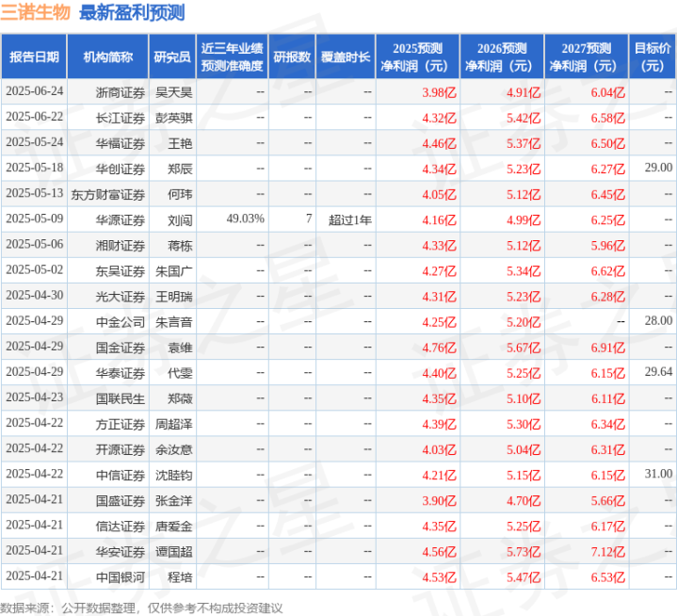Select the 2027预测净利润 column header
Image resolution: width=677 pixels, height=616 pixels.
pos(587,57)
